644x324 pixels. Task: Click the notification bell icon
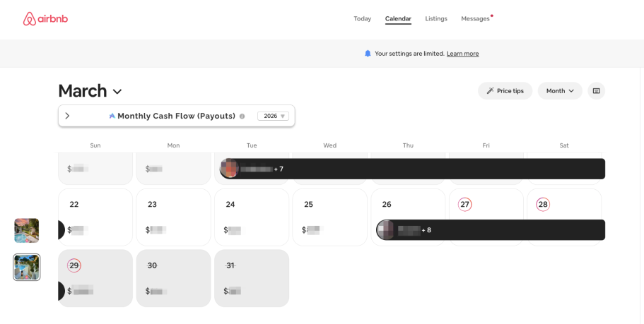368,54
